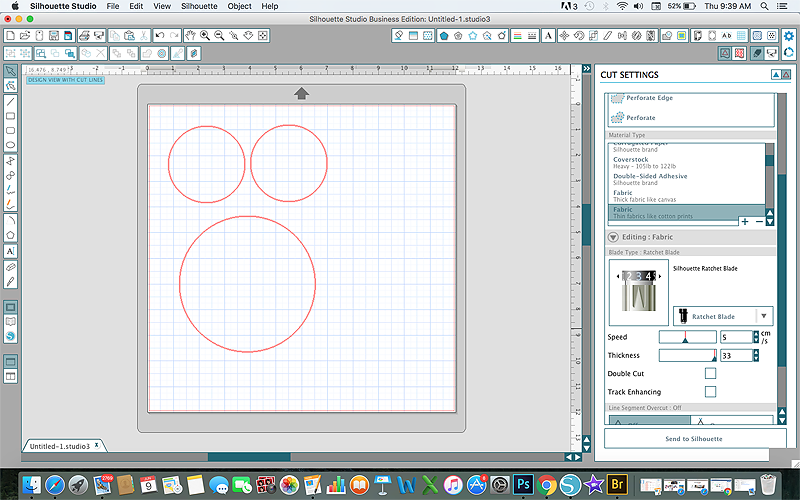
Task: Select the arrow Select tool
Action: click(10, 70)
